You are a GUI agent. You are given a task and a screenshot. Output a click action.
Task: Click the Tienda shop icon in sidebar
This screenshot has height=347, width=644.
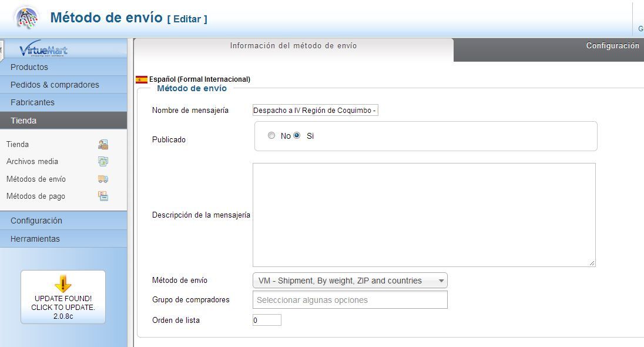[103, 144]
